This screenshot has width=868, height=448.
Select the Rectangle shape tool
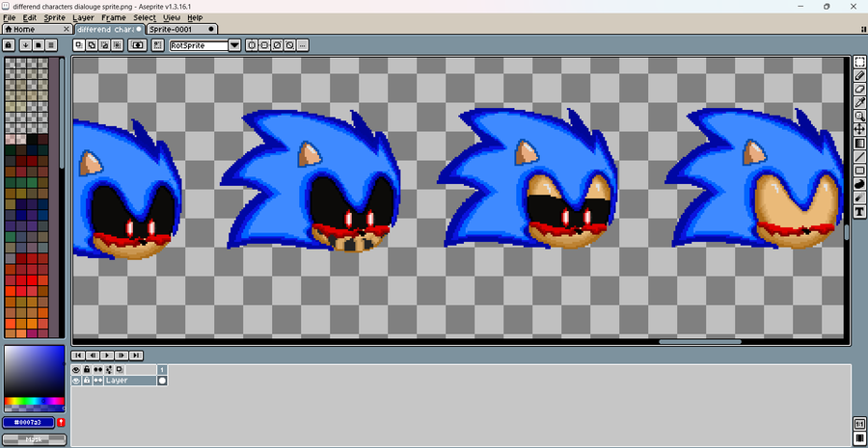click(859, 171)
